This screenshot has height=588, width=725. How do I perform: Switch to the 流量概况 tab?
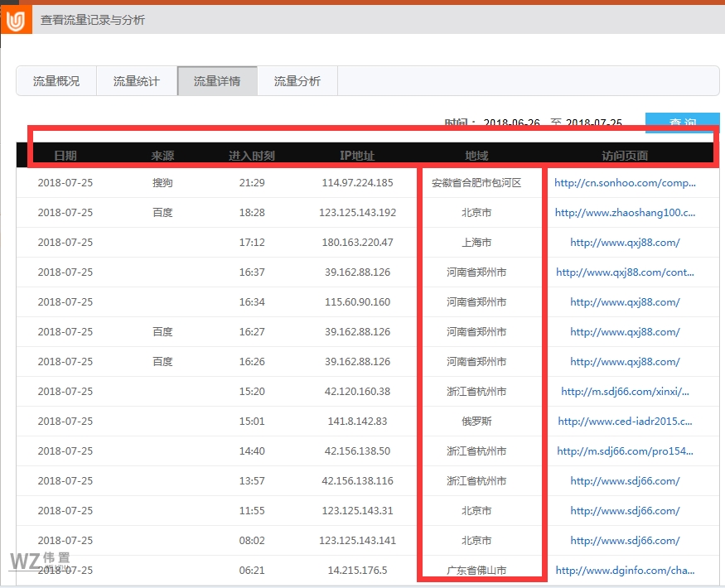click(x=56, y=81)
